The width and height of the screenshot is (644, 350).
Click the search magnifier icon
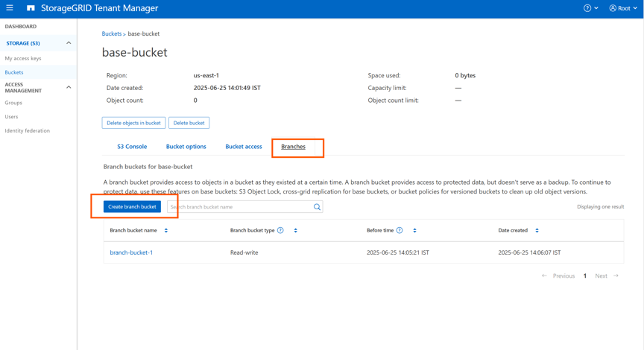tap(317, 207)
